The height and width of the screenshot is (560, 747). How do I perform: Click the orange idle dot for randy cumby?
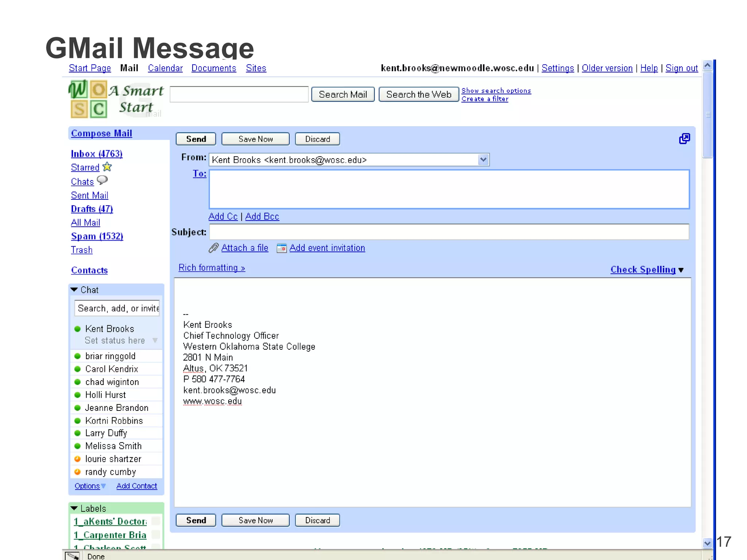(77, 472)
